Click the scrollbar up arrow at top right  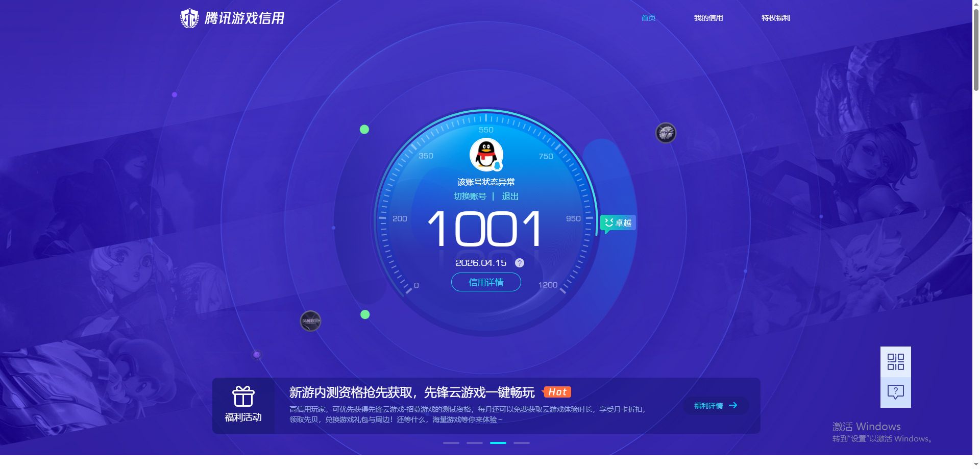tap(975, 4)
